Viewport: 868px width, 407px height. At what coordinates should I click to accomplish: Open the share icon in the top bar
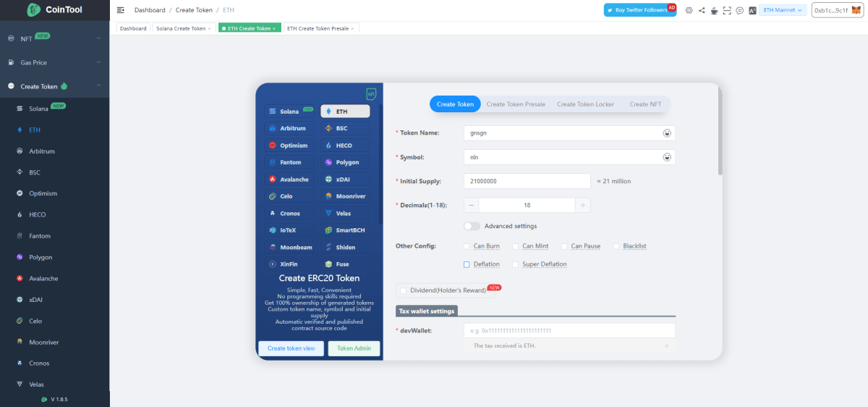click(702, 10)
